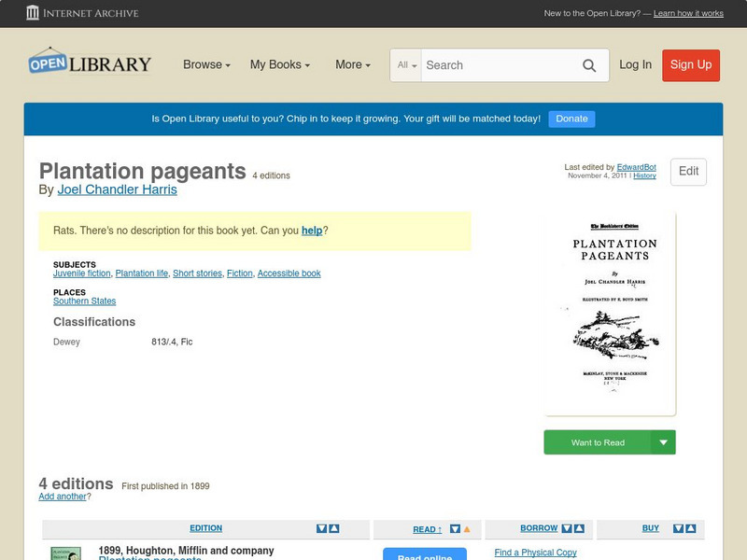Open the All search scope selector

[408, 65]
